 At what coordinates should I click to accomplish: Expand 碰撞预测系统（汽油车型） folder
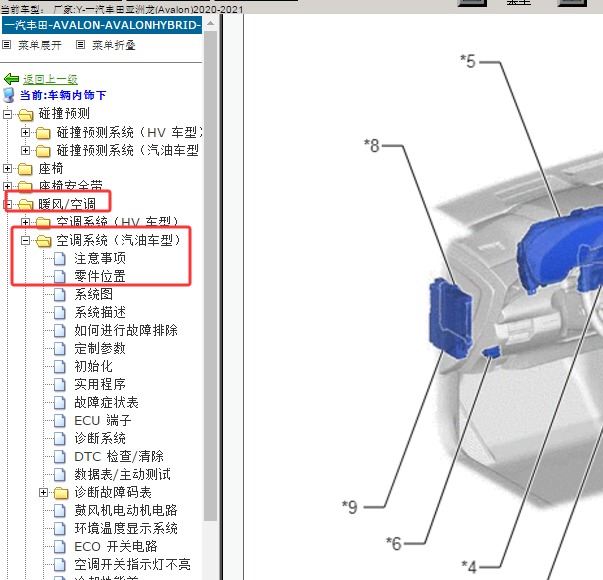[25, 150]
